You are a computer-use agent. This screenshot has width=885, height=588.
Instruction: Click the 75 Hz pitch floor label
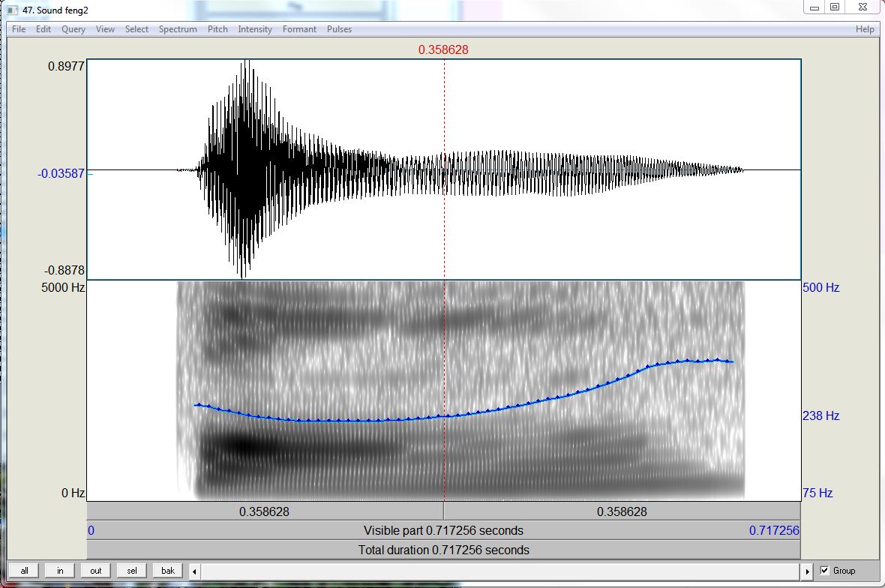click(817, 493)
